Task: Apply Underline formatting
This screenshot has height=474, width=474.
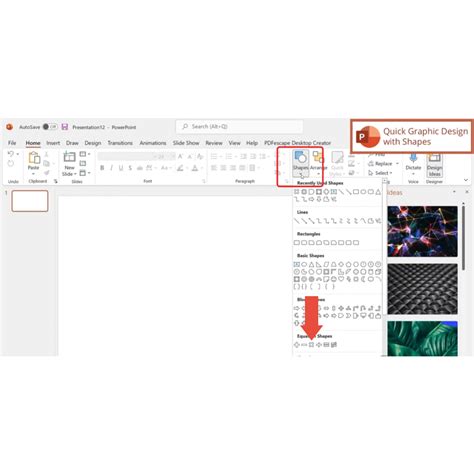Action: [x=121, y=168]
